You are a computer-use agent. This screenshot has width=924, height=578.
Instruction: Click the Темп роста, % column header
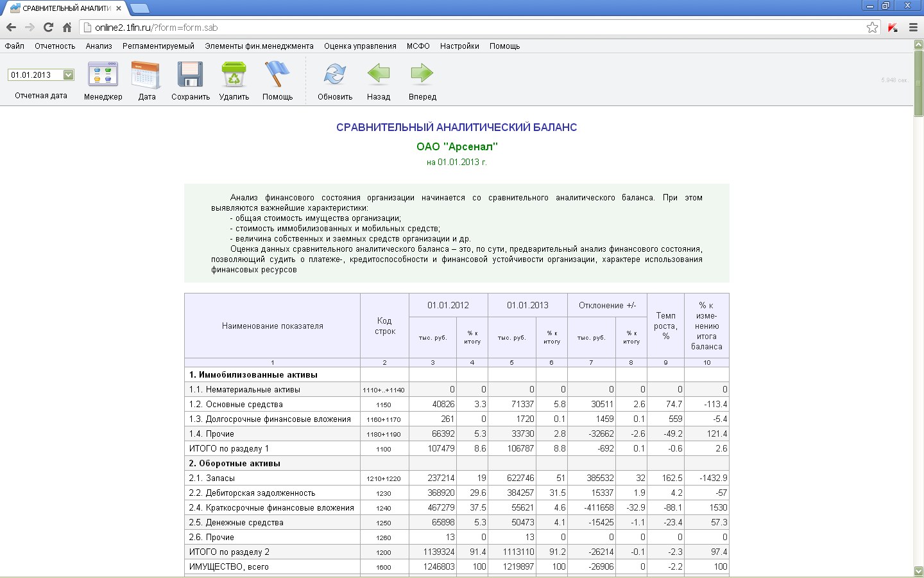[666, 326]
